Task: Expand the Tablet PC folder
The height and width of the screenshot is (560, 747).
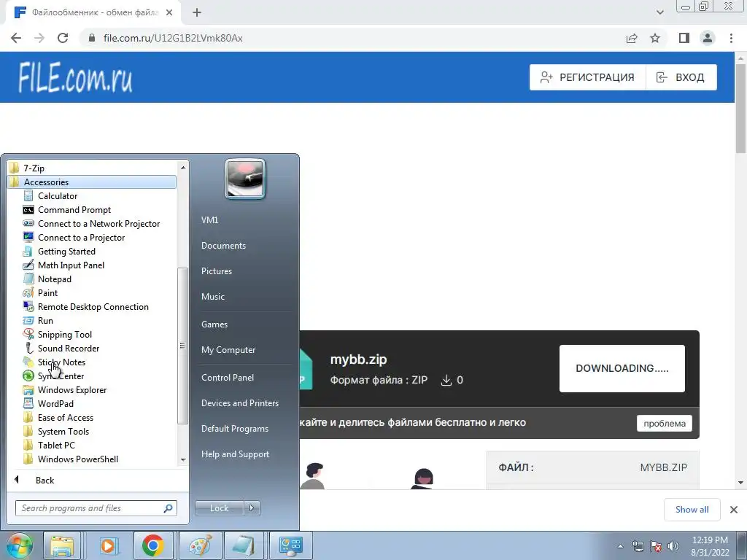Action: coord(56,445)
